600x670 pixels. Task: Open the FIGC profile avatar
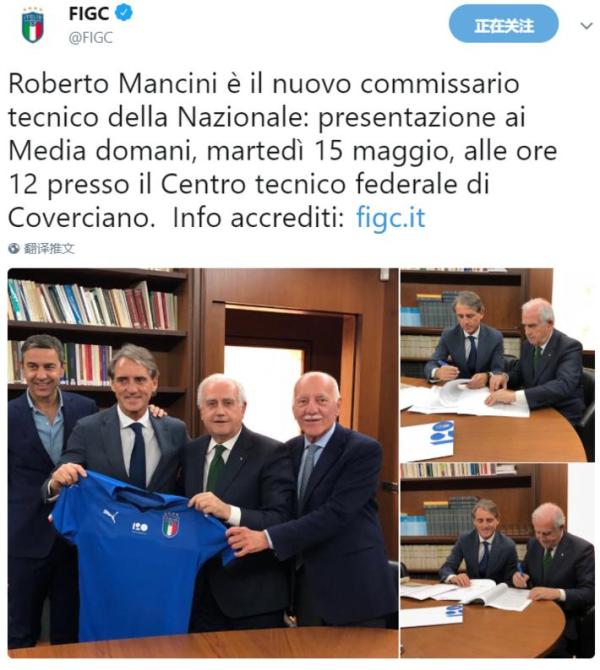(33, 26)
